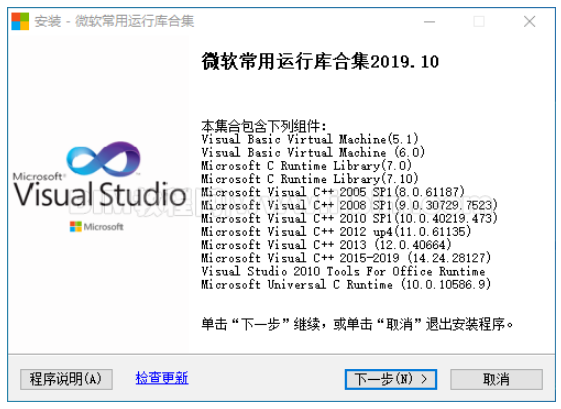Image resolution: width=561 pixels, height=409 pixels.
Task: Click line Visual C++ 2012 up4(11.0.61135)
Action: click(336, 232)
